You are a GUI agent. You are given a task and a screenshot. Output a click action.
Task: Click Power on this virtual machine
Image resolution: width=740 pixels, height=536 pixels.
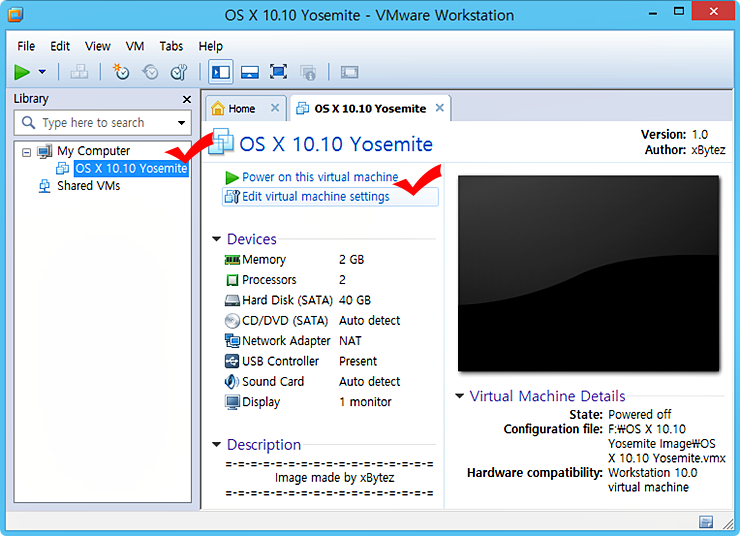(x=320, y=177)
